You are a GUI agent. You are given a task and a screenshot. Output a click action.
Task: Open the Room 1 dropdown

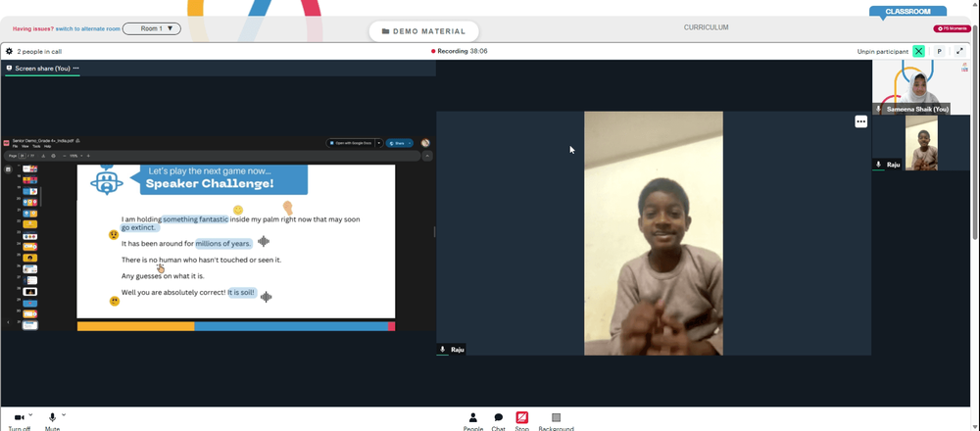tap(152, 28)
